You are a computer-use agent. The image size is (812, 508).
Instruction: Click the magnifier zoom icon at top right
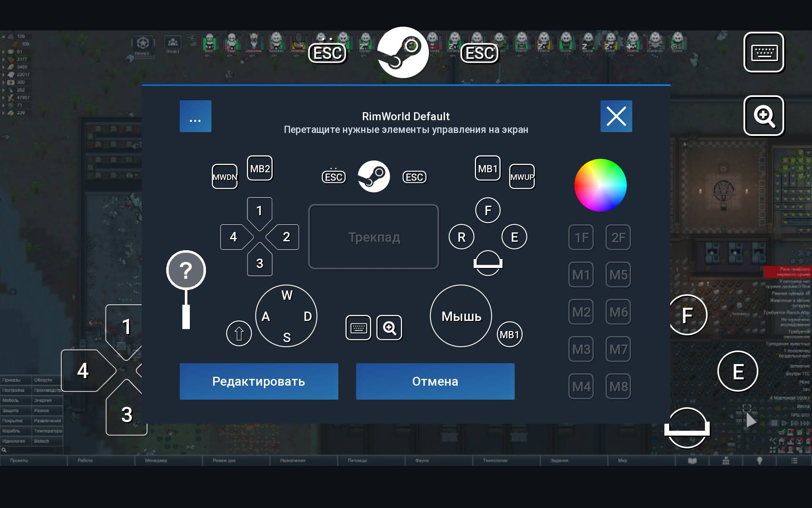(764, 116)
